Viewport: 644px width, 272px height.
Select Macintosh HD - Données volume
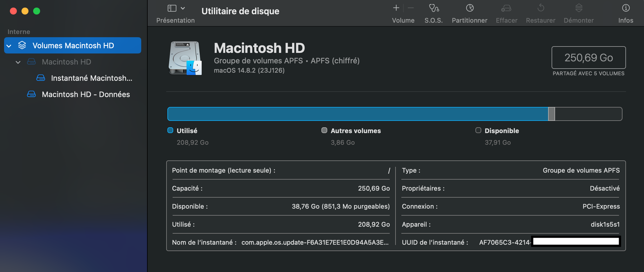coord(86,94)
